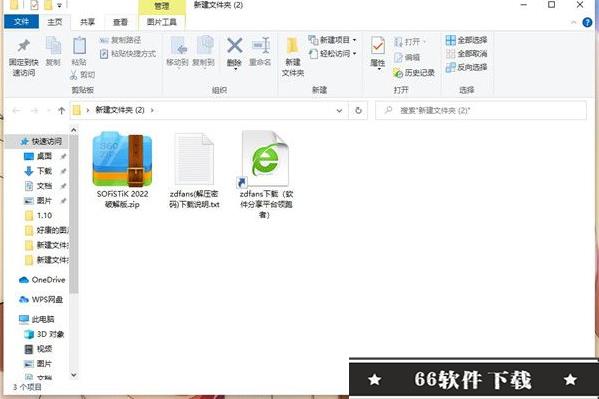Viewport: 599px width, 399px height.
Task: Select the SOFiSTiK 2022 zip file
Action: tap(122, 170)
